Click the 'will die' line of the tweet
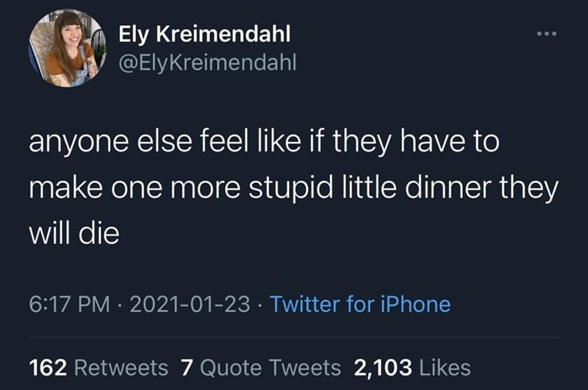The image size is (588, 390). [x=74, y=233]
